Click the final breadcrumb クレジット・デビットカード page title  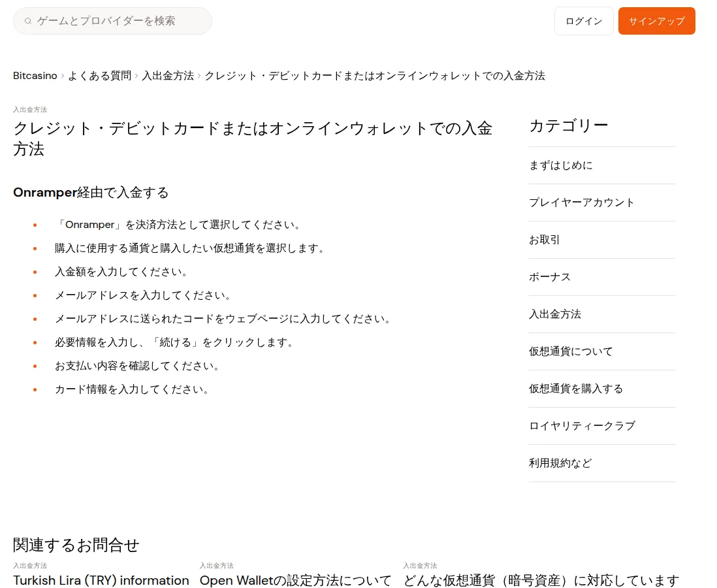(375, 76)
